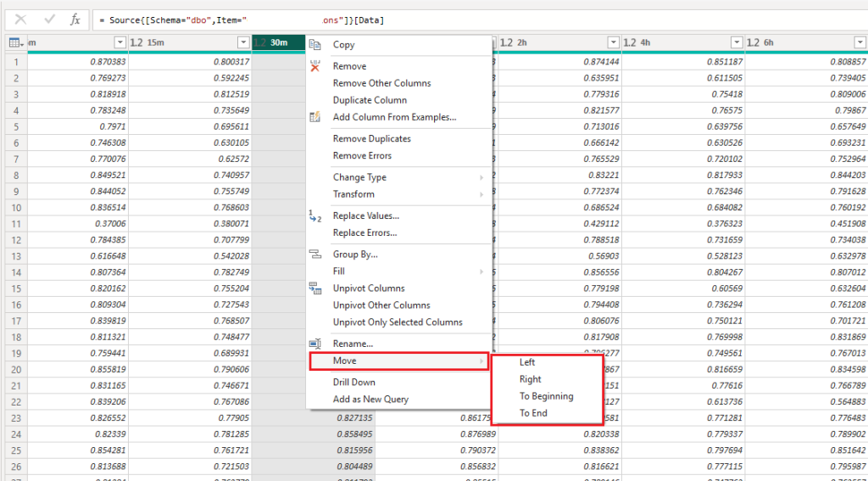Choose Unpivot Only Selected Columns
This screenshot has height=481, width=868.
(398, 322)
